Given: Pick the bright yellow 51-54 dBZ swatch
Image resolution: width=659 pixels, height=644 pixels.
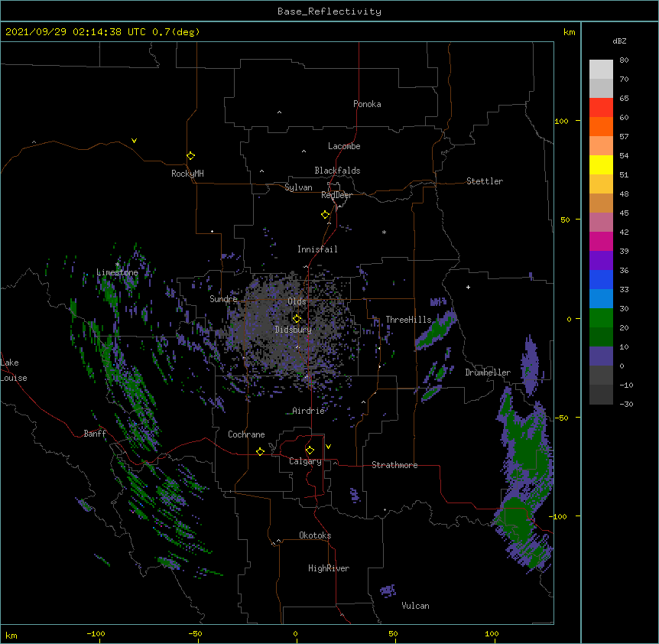Looking at the screenshot, I should tap(601, 164).
